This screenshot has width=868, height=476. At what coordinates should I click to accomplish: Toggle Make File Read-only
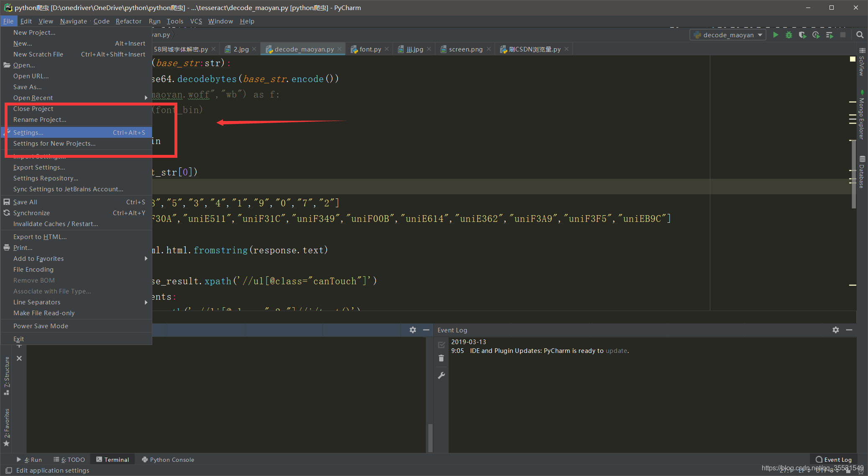tap(44, 313)
